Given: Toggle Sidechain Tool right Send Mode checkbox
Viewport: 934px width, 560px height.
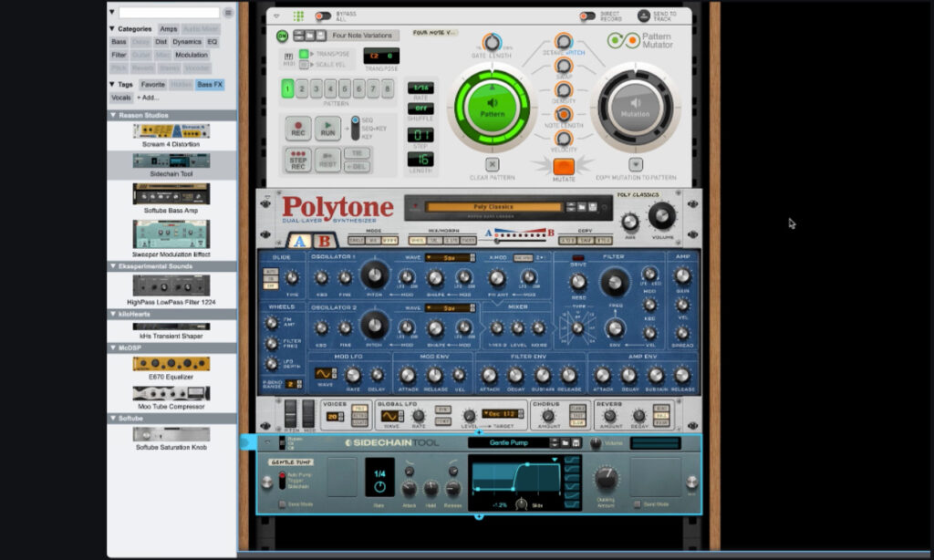Looking at the screenshot, I should (638, 504).
